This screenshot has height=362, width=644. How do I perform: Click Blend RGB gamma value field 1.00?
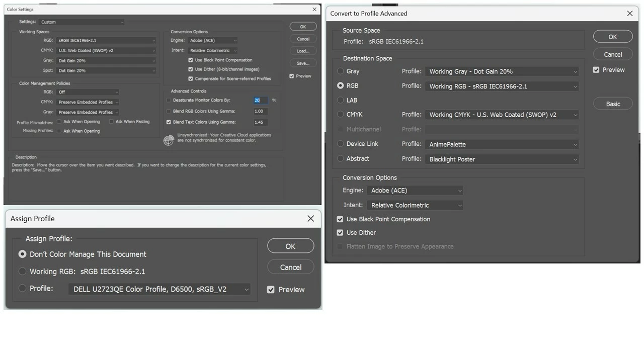(x=260, y=111)
